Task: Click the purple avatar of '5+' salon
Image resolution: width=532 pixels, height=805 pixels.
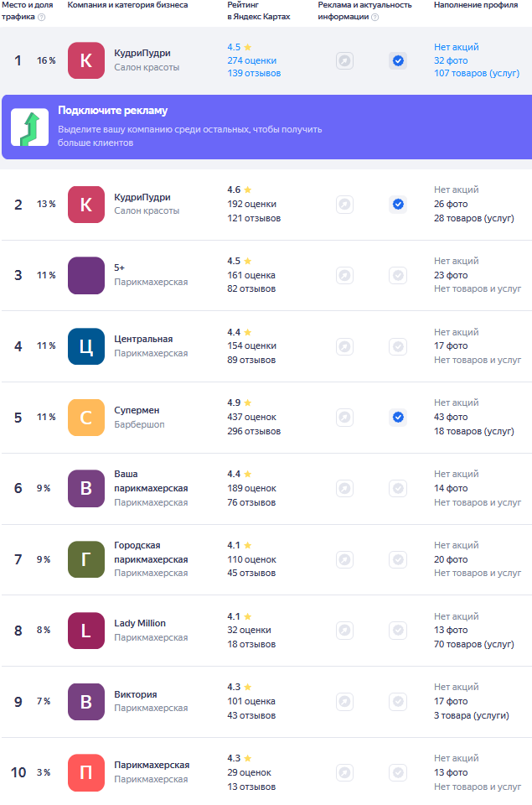Action: click(86, 275)
